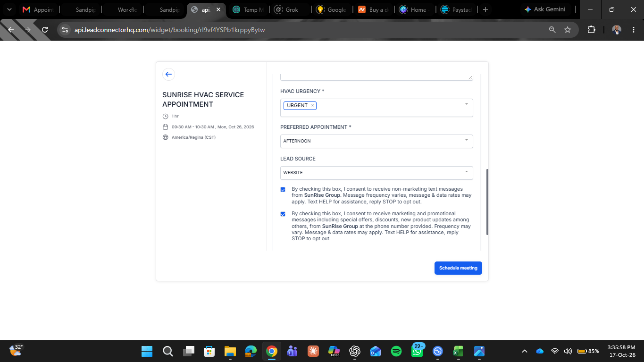Open the weather widget showing 32°
Screen dimensions: 644x362
tap(16, 350)
